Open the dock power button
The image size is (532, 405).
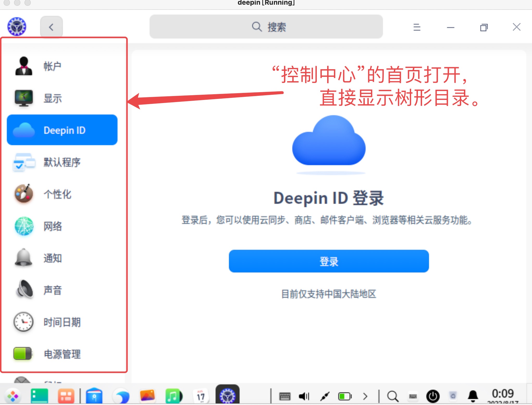[433, 396]
